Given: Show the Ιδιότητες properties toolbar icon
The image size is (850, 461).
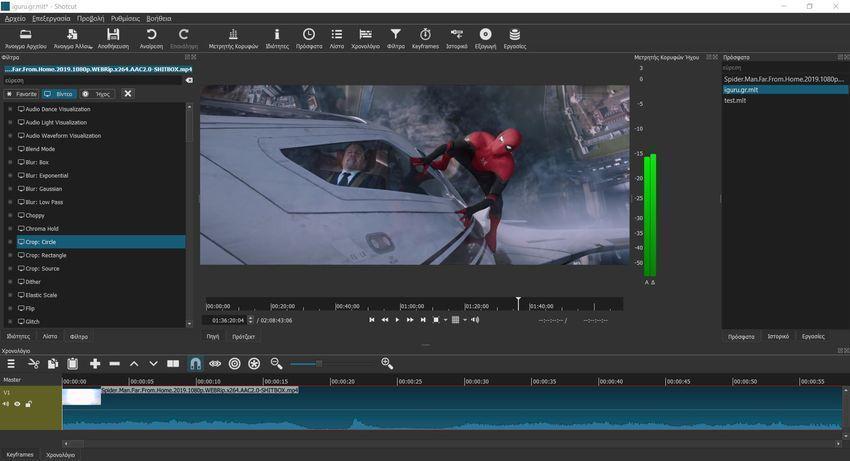Looking at the screenshot, I should pos(277,34).
